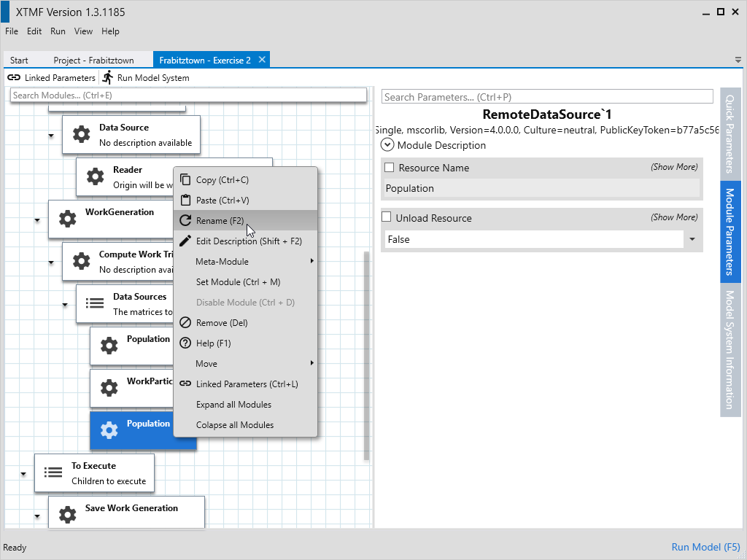This screenshot has width=747, height=560.
Task: Click the Run Model (F5) link
Action: tap(705, 547)
